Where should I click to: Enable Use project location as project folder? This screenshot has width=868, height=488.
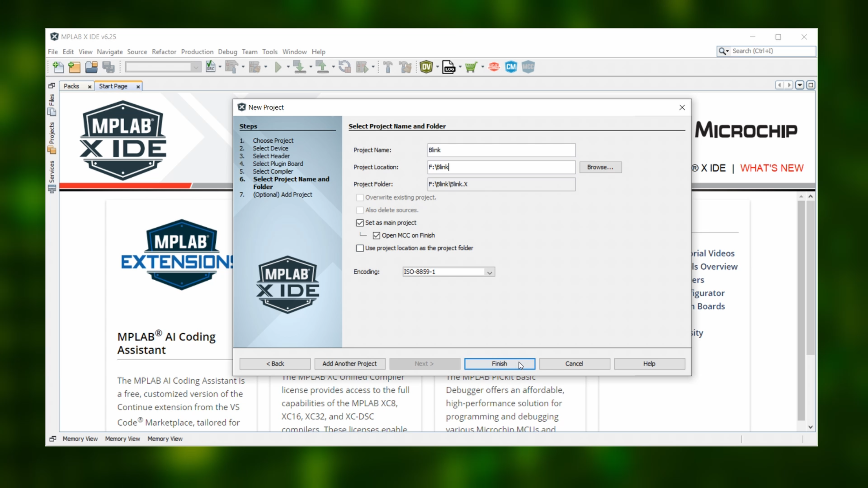click(x=360, y=248)
